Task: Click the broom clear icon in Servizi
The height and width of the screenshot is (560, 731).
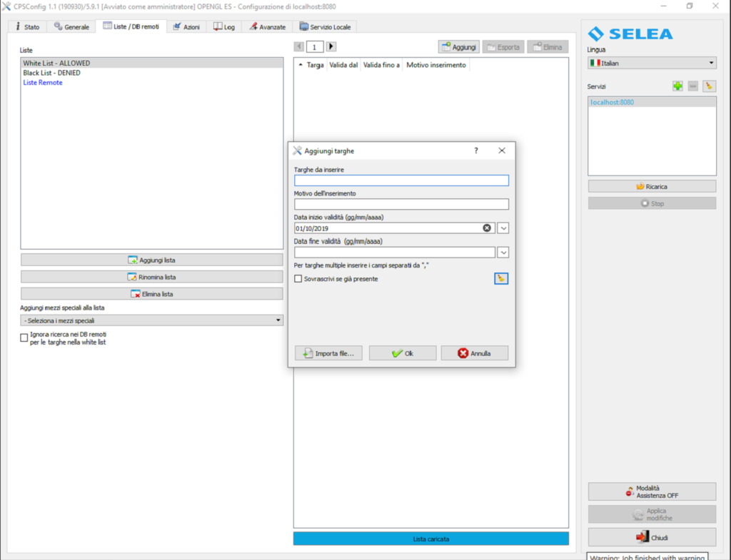Action: [x=709, y=86]
